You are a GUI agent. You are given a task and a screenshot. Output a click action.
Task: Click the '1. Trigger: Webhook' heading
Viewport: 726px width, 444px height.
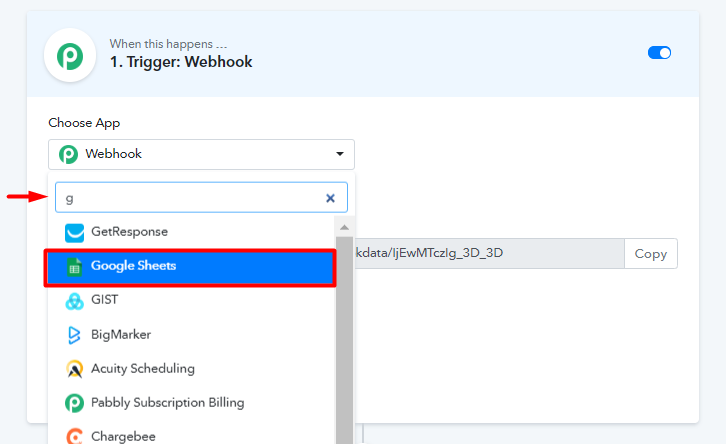tap(181, 62)
